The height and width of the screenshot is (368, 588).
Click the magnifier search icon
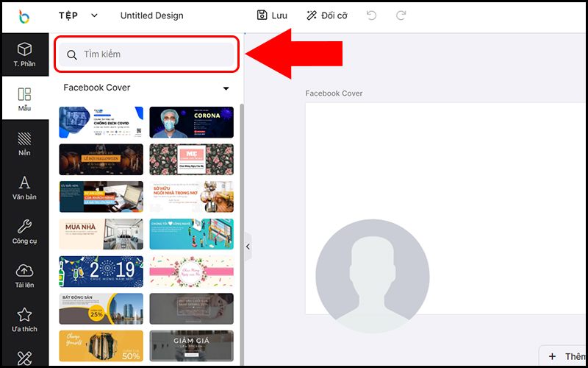coord(71,54)
